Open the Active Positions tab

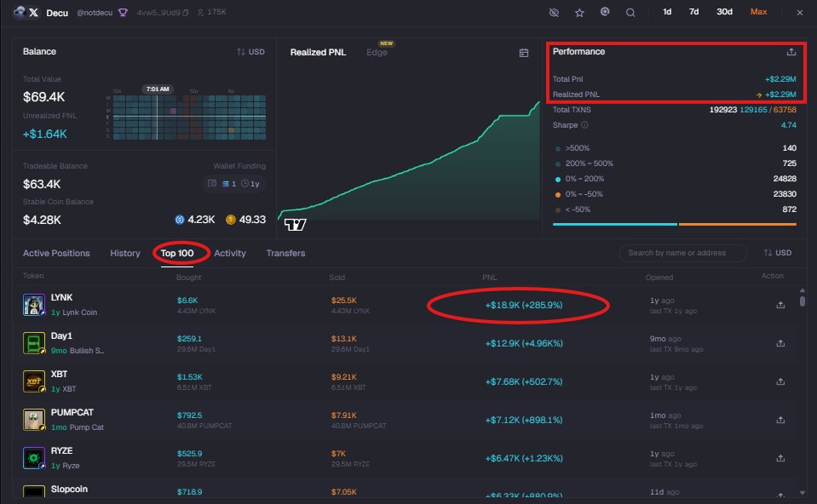56,253
